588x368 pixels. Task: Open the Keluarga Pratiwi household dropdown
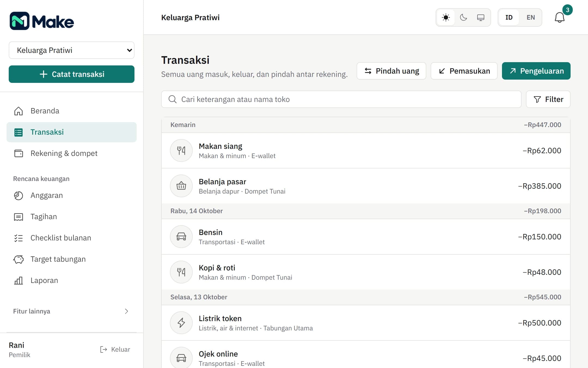pos(72,50)
